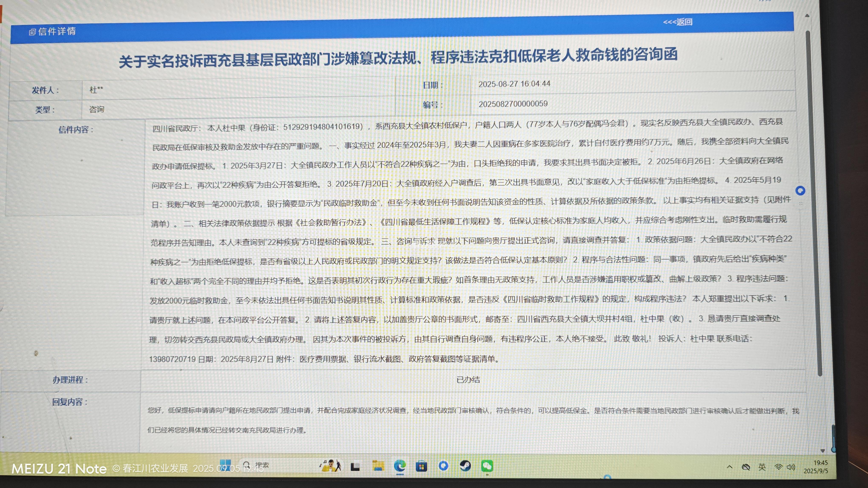Screen dimensions: 868x488
Task: Open WeChat from the taskbar
Action: click(487, 466)
